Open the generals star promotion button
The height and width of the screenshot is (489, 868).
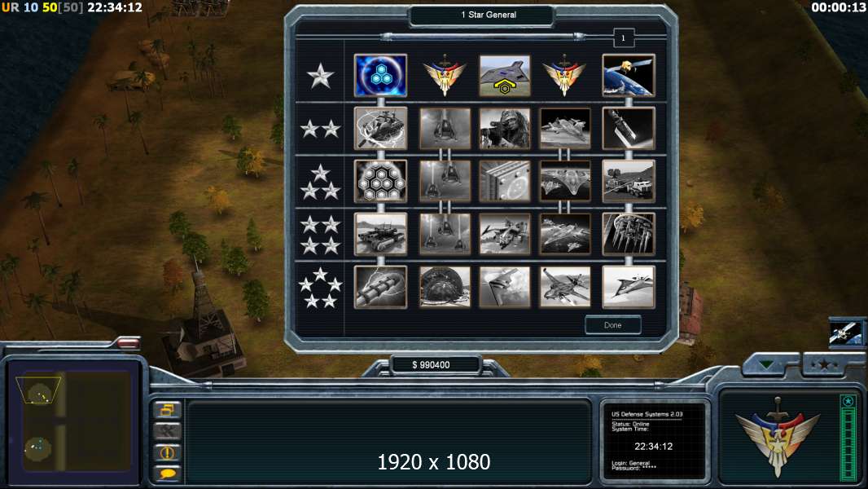[825, 364]
